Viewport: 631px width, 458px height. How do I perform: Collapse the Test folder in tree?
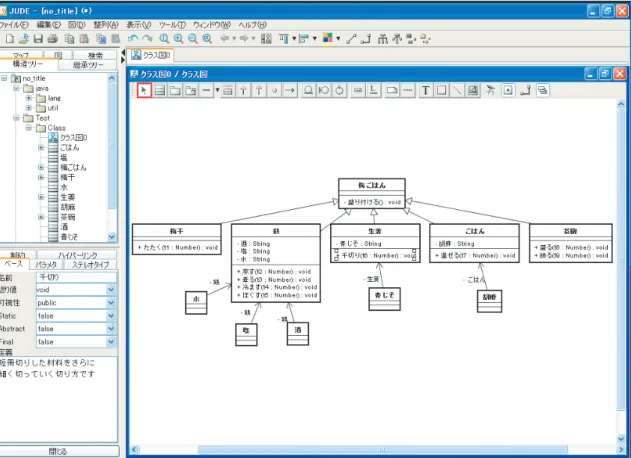pos(16,118)
